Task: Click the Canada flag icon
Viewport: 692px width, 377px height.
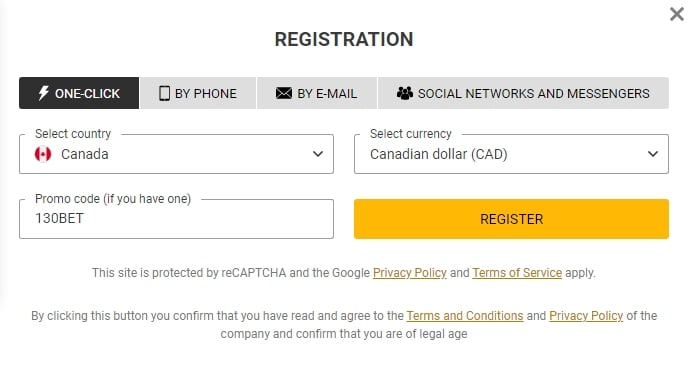Action: pyautogui.click(x=43, y=154)
